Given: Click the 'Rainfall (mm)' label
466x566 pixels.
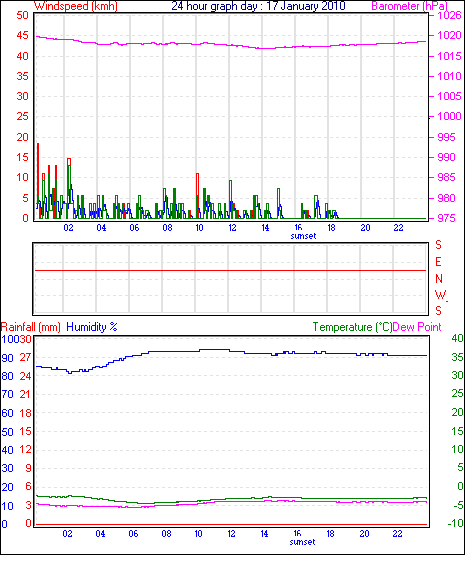Looking at the screenshot, I should coord(31,327).
